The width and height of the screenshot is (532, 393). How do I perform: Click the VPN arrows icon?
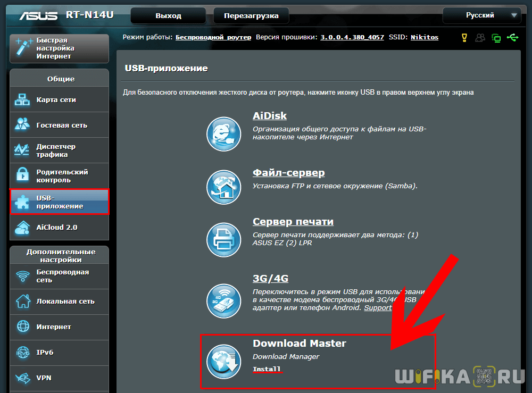click(23, 378)
